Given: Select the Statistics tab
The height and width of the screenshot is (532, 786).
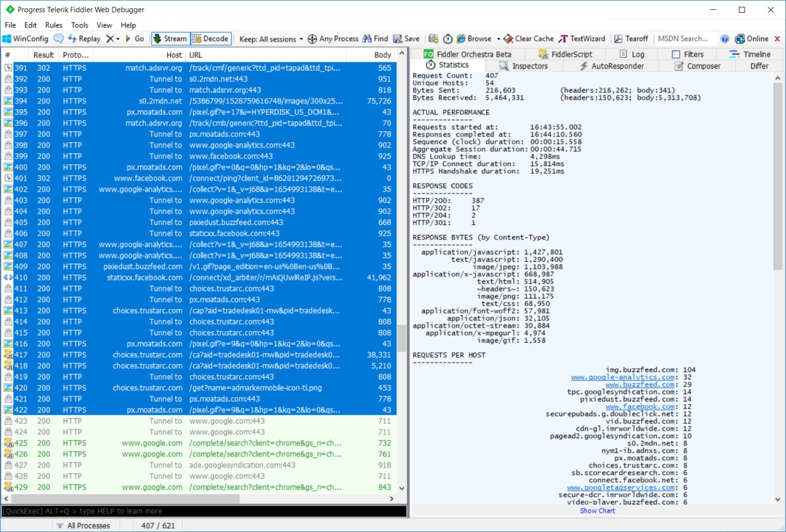Looking at the screenshot, I should click(x=447, y=65).
